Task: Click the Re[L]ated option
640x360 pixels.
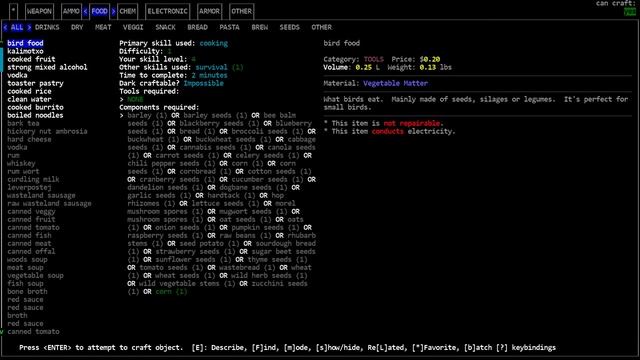Action: pos(386,348)
